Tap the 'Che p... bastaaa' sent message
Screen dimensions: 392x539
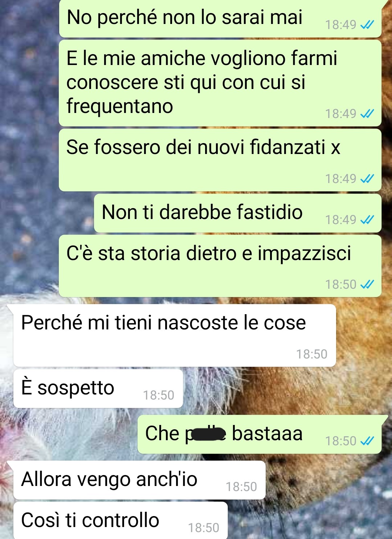pos(260,434)
